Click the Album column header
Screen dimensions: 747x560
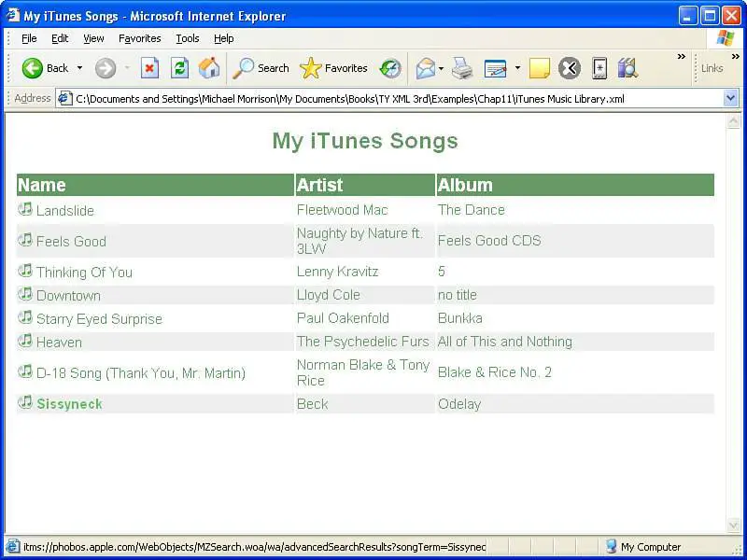575,185
